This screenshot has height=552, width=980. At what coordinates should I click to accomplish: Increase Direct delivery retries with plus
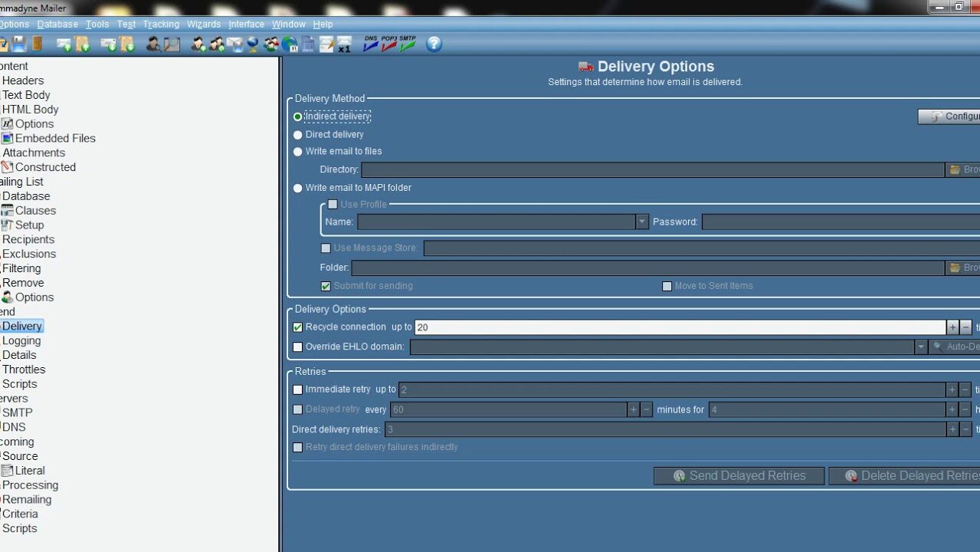[x=952, y=429]
